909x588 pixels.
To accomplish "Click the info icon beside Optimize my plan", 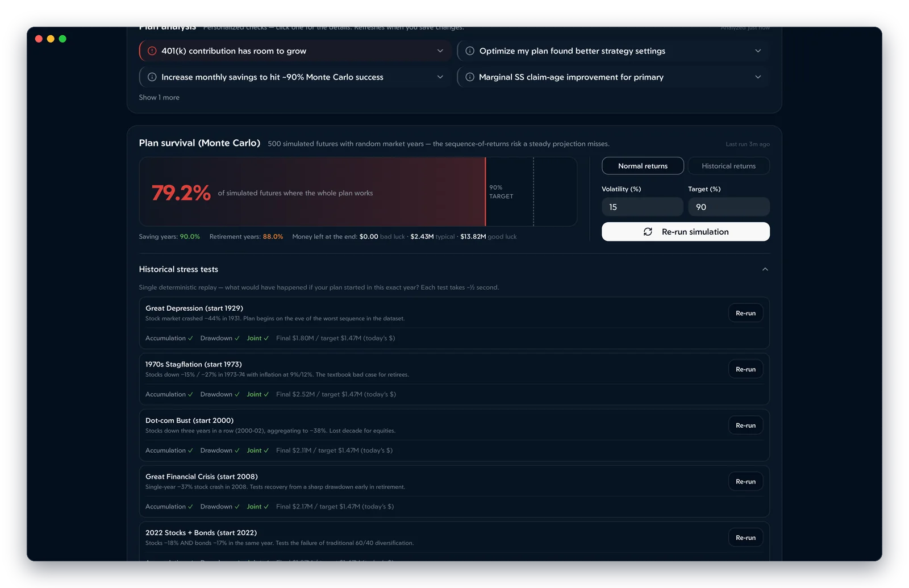I will [x=470, y=51].
